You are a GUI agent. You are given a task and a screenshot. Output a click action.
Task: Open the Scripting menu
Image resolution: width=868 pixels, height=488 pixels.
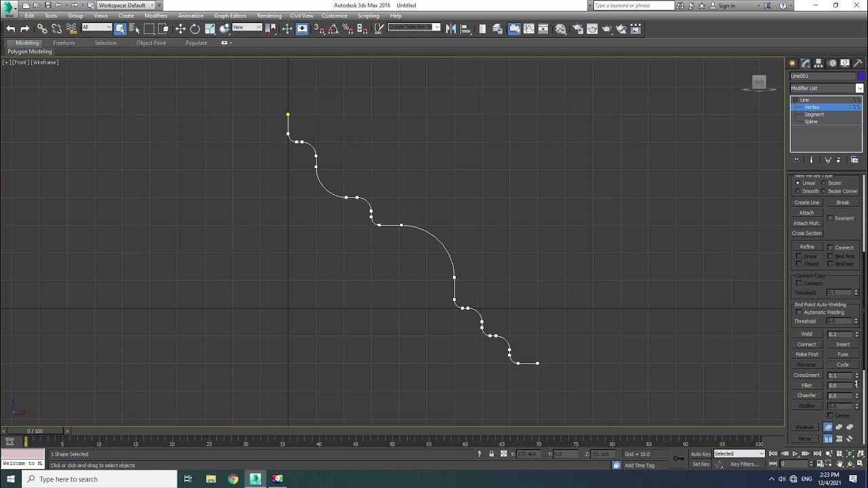(368, 16)
